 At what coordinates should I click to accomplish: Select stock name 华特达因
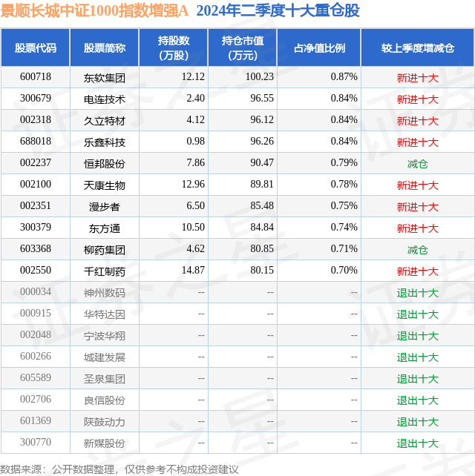click(x=105, y=315)
